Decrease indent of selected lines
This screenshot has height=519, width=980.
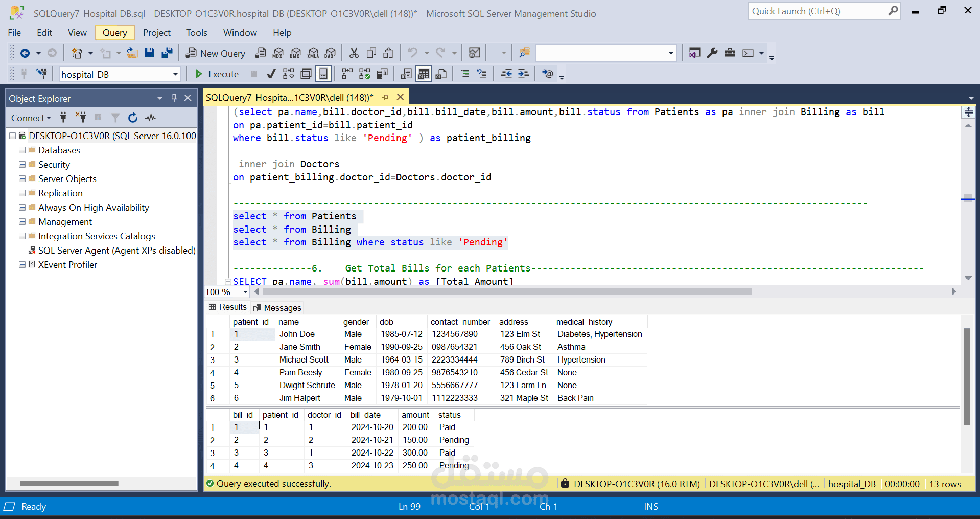[506, 74]
